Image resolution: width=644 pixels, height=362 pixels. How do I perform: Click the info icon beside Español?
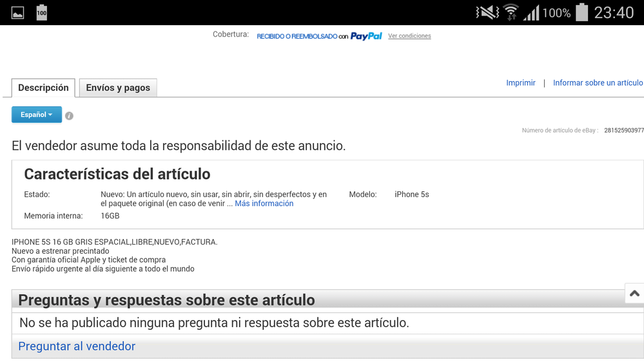click(x=69, y=116)
